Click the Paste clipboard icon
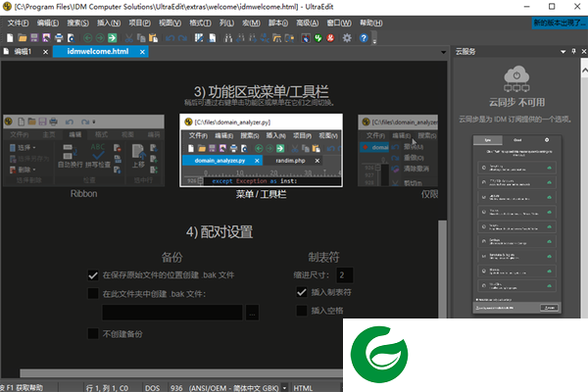 pos(153,38)
